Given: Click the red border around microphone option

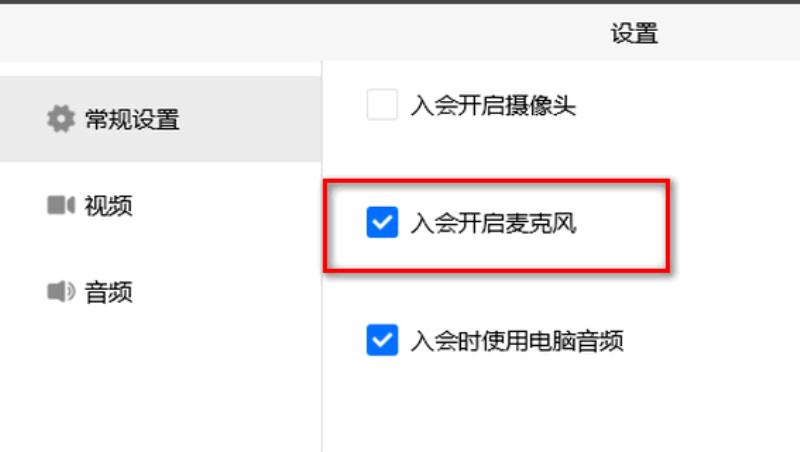Looking at the screenshot, I should point(496,182).
